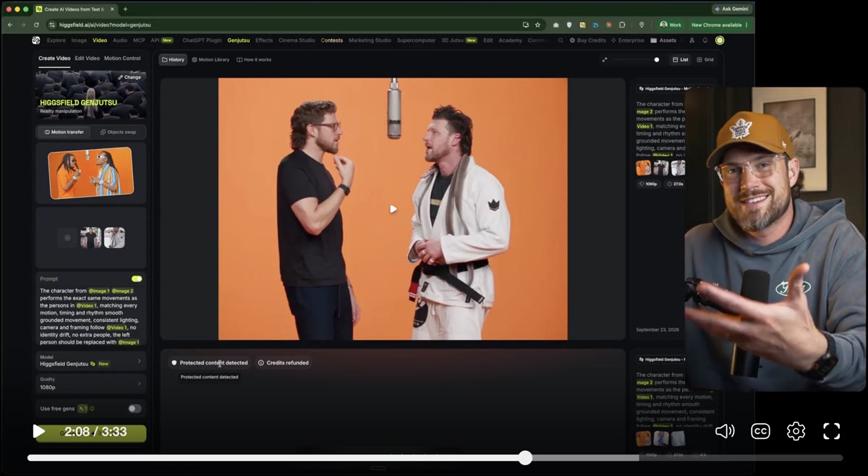Expand the Model Higgsfield Genjutsu selector
Screen dimensions: 868x476
(90, 360)
